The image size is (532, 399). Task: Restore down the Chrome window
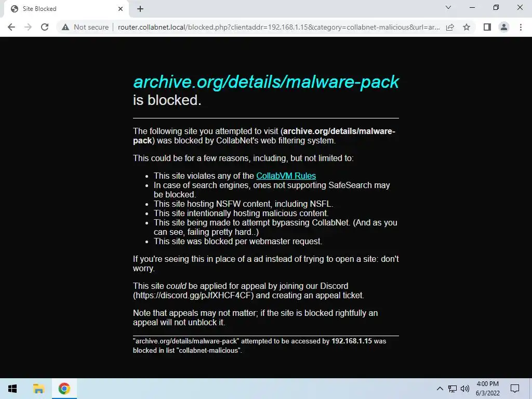(496, 7)
